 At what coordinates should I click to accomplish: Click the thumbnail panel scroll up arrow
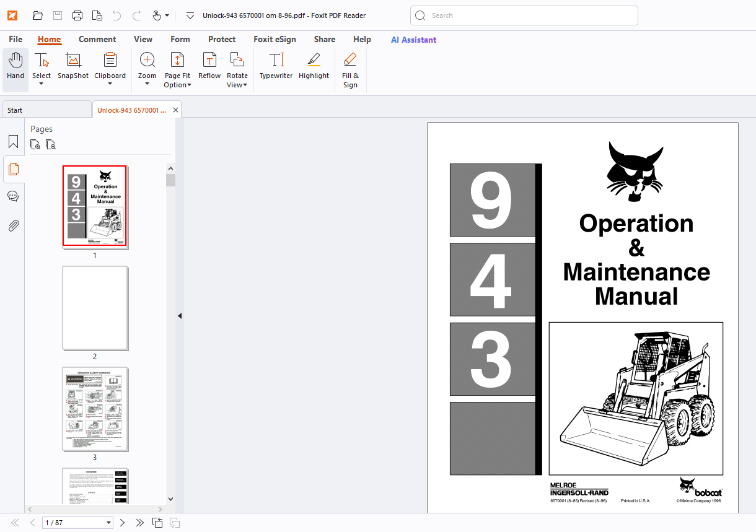tap(171, 168)
